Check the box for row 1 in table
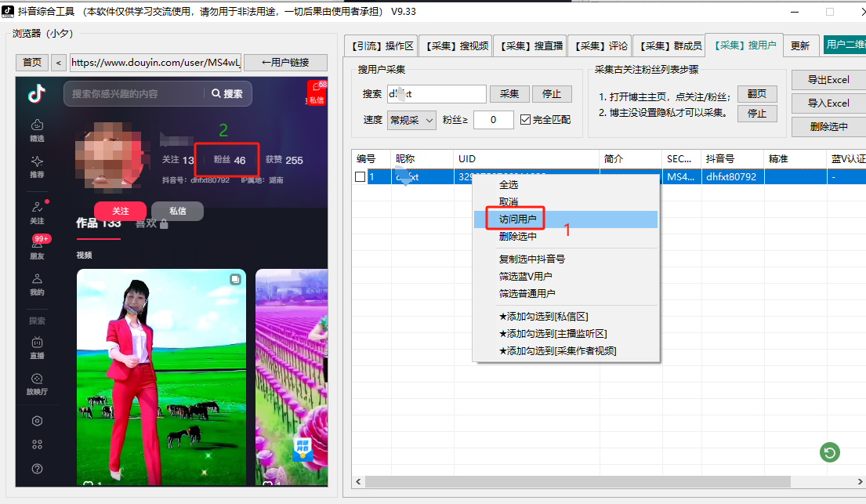Image resolution: width=866 pixels, height=504 pixels. click(x=361, y=177)
